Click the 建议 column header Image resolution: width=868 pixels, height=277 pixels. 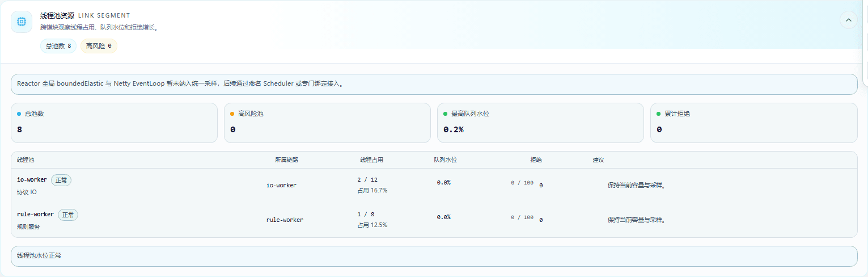tap(598, 160)
